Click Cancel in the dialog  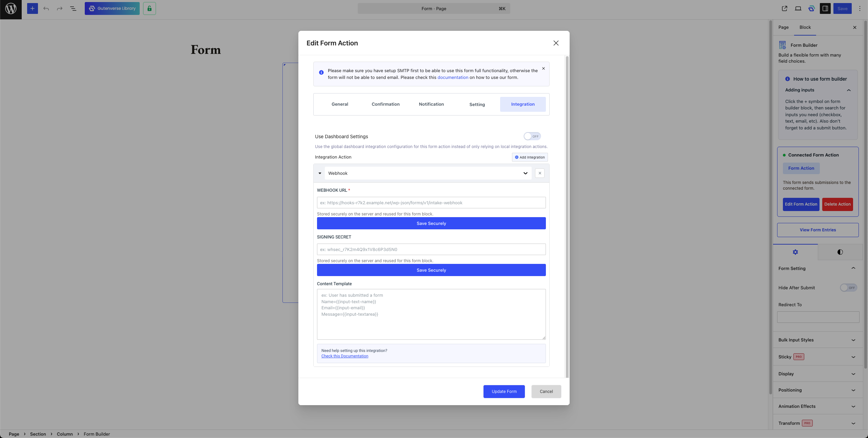[x=546, y=392]
